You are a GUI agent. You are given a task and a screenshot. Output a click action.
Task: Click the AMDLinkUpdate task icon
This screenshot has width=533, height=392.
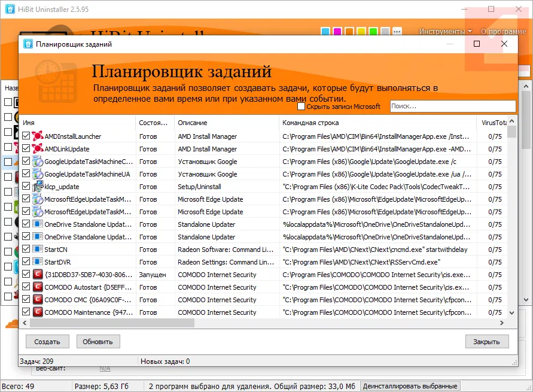38,148
